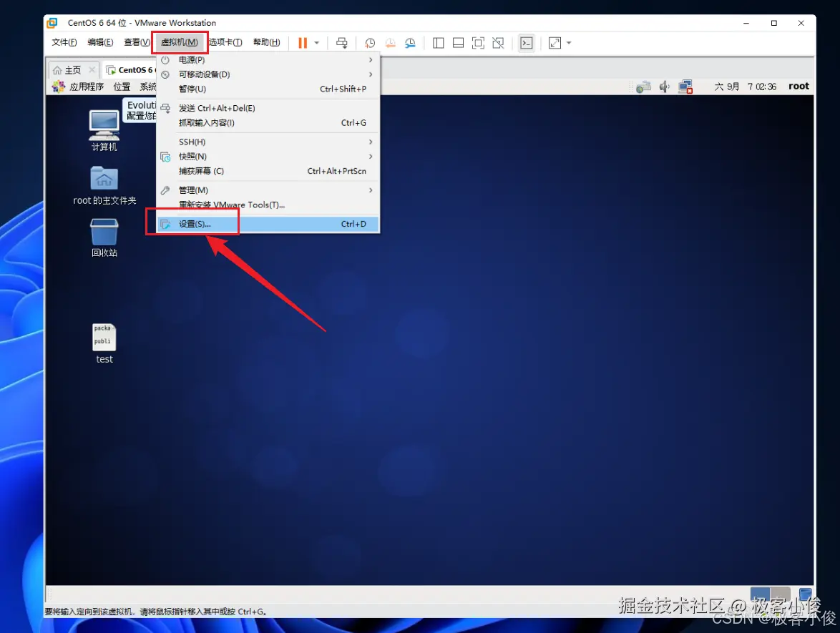Viewport: 840px width, 633px height.
Task: Click the volume speaker icon in guest panel
Action: 664,87
